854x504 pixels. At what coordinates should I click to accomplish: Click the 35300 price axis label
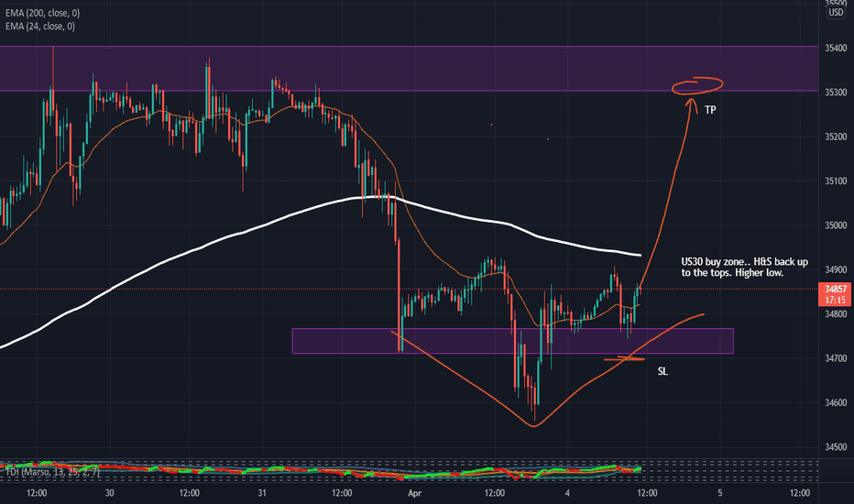tap(836, 93)
